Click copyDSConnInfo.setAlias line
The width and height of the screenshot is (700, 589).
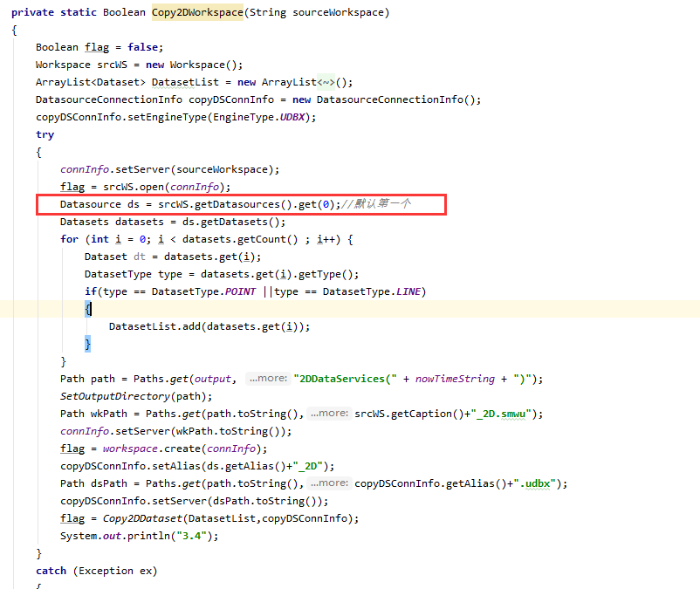point(197,466)
